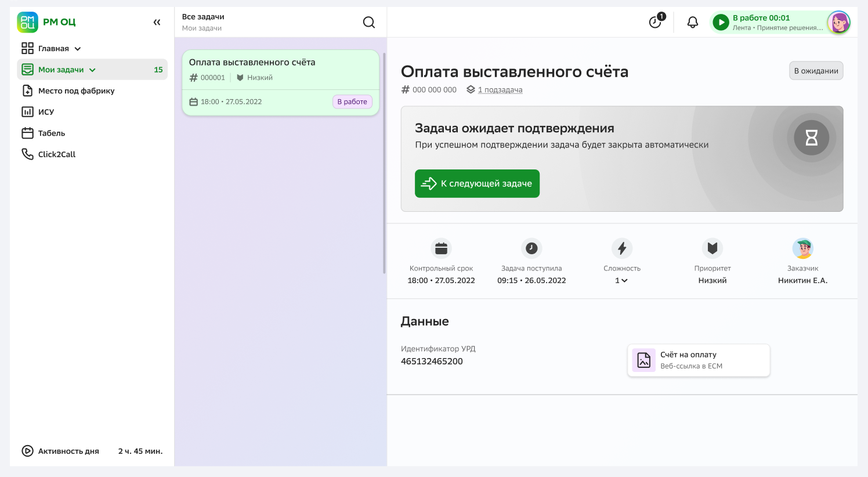Open Табель in the sidebar

click(x=51, y=133)
